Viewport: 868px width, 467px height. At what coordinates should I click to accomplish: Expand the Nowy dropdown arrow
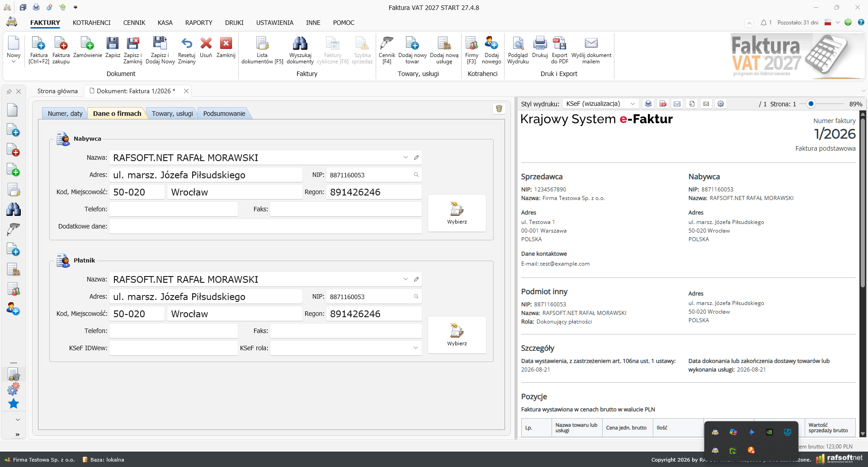point(14,62)
